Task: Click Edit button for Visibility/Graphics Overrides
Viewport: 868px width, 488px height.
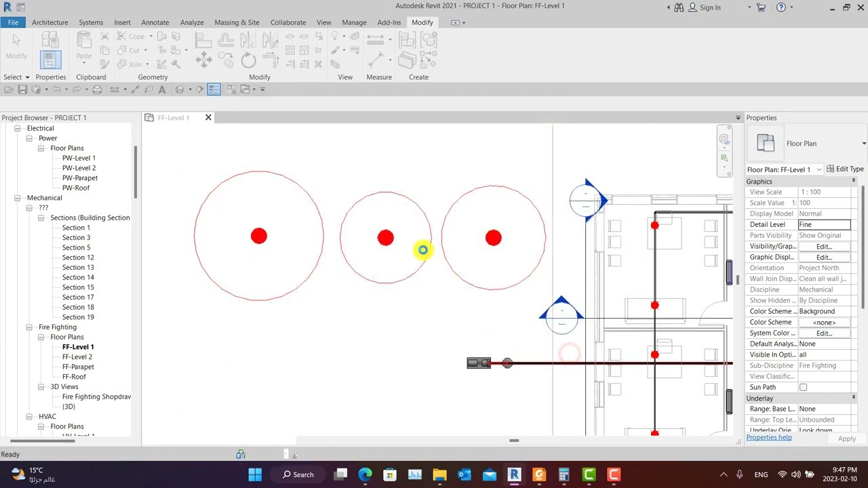Action: (x=824, y=246)
